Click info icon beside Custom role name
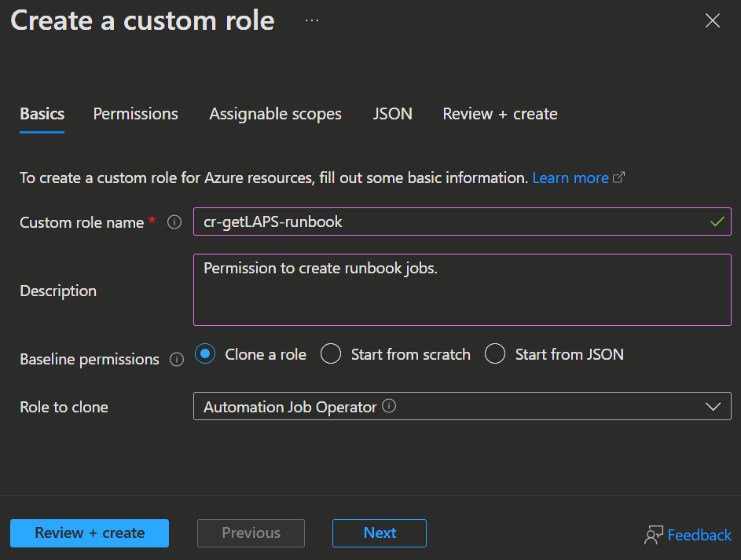The height and width of the screenshot is (560, 741). 174,222
